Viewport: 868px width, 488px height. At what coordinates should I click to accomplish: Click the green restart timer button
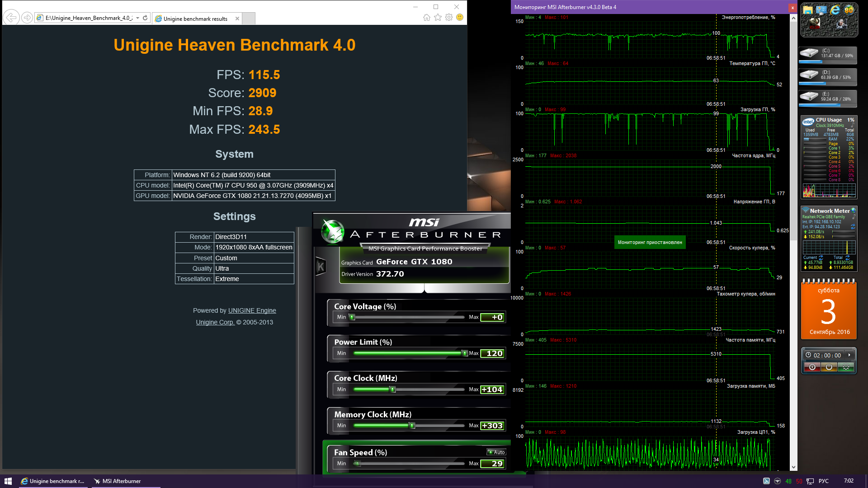tap(845, 367)
